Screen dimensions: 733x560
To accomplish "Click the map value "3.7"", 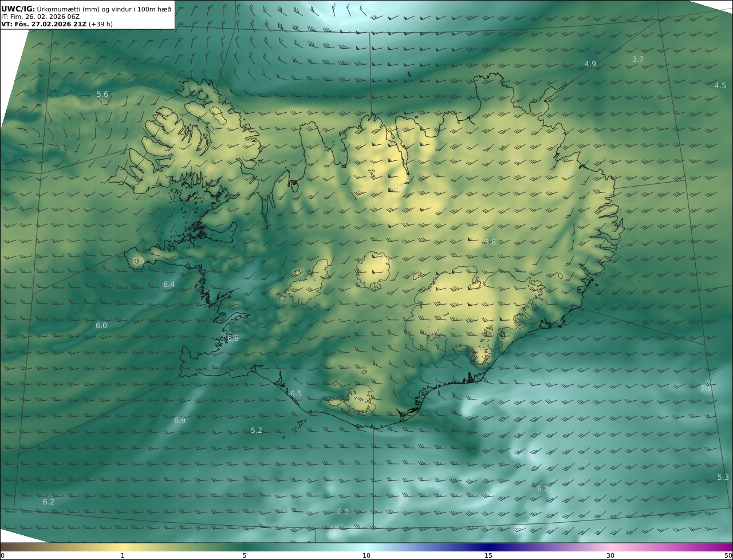I will [638, 59].
